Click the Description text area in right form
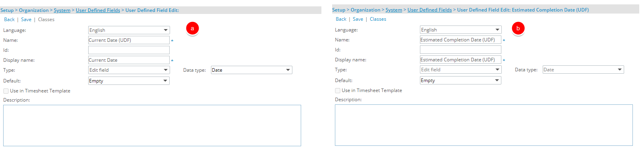 [x=484, y=125]
